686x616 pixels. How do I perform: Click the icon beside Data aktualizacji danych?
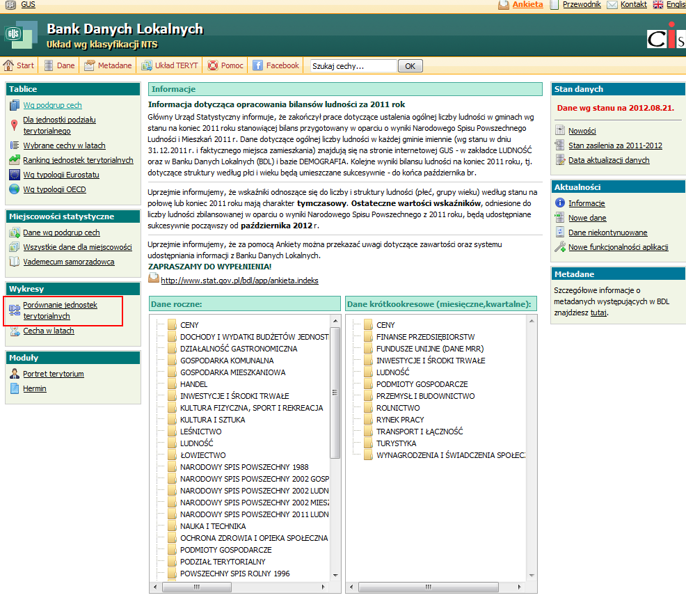tap(559, 160)
